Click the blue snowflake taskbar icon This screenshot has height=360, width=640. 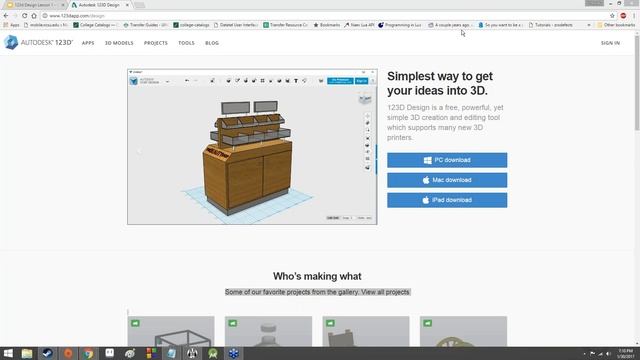click(233, 353)
